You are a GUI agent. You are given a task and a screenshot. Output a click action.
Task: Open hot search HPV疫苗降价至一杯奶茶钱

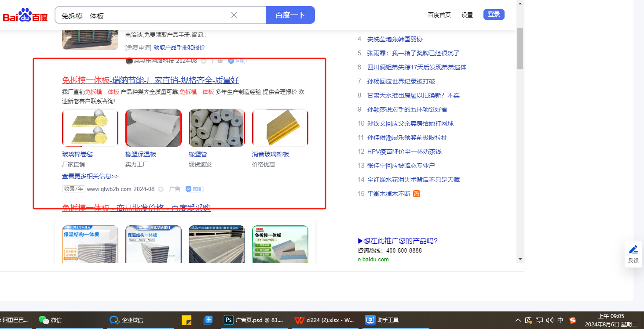(x=404, y=152)
